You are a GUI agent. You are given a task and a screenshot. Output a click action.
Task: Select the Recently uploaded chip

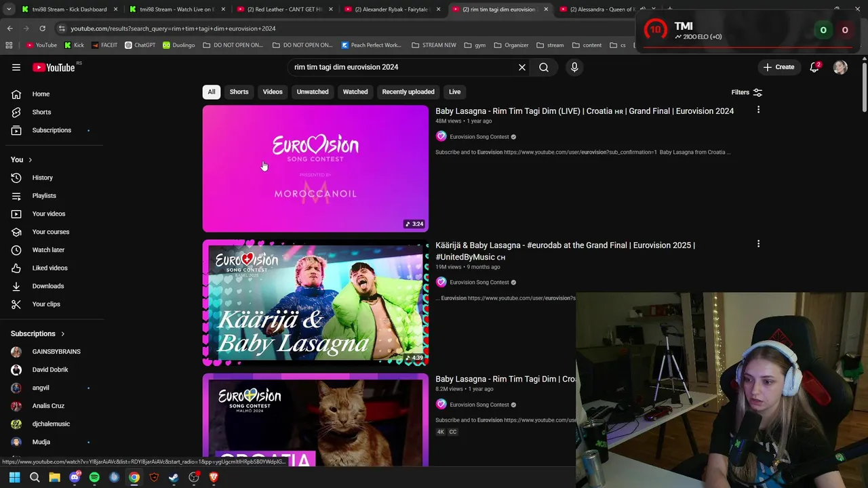click(408, 91)
